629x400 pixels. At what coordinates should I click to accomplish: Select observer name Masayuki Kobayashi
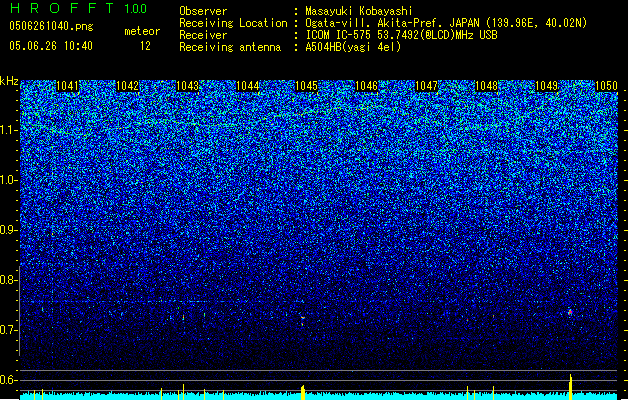[359, 11]
